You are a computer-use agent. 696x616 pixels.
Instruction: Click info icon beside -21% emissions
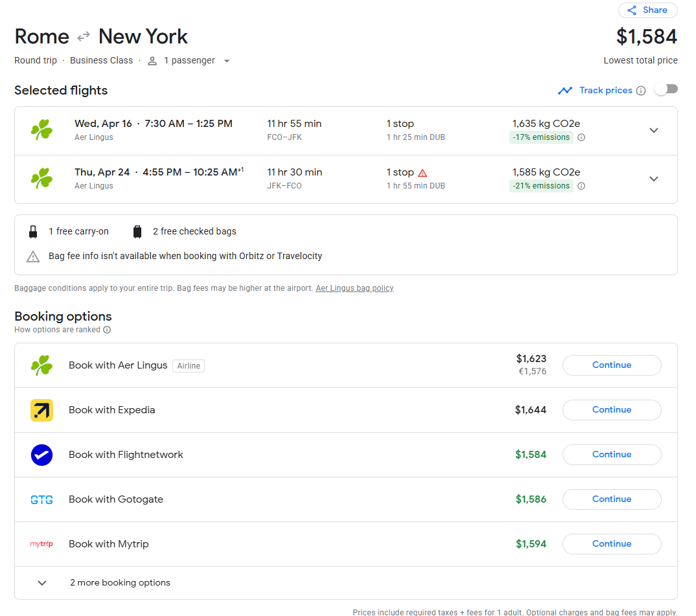pyautogui.click(x=581, y=186)
